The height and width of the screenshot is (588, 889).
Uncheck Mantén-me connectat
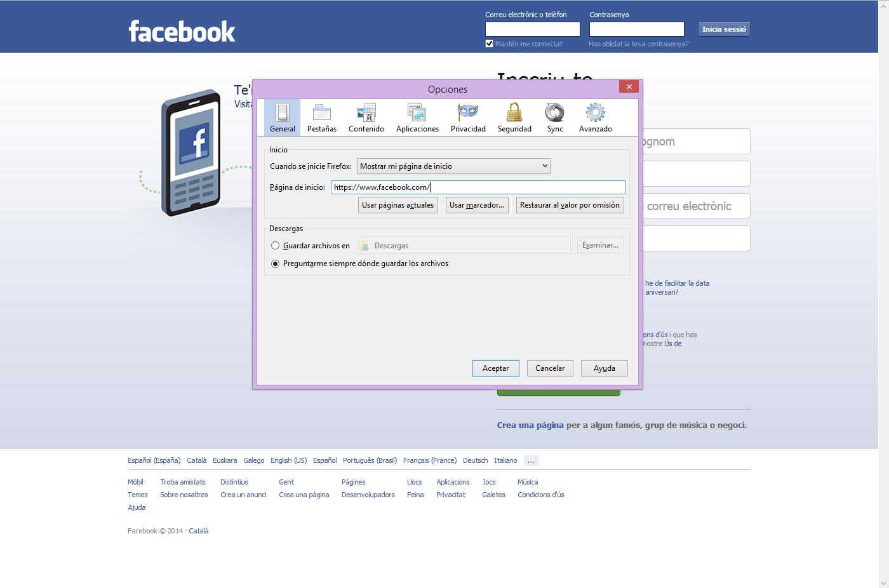click(489, 43)
